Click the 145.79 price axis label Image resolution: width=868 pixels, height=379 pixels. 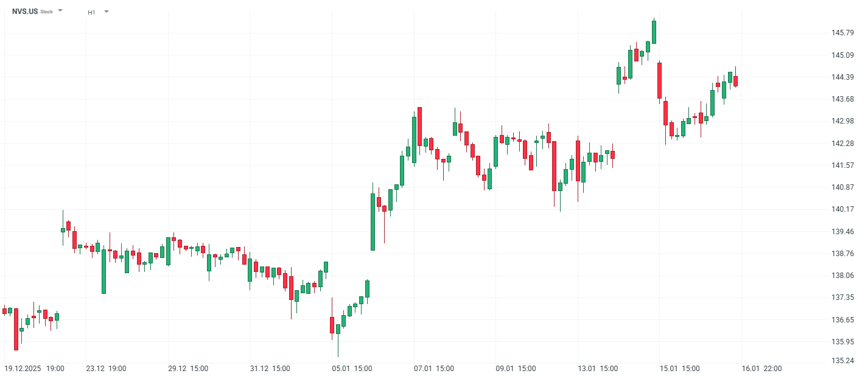(842, 33)
